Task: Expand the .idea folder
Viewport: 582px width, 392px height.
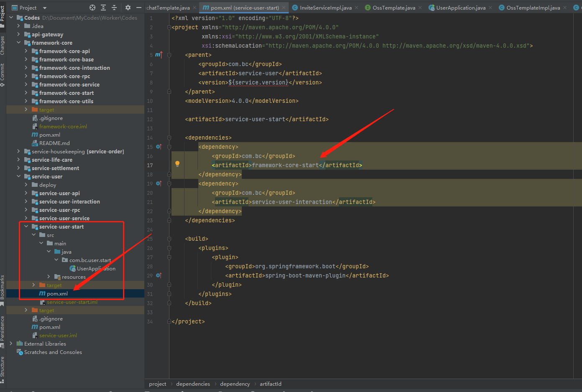Action: 19,26
